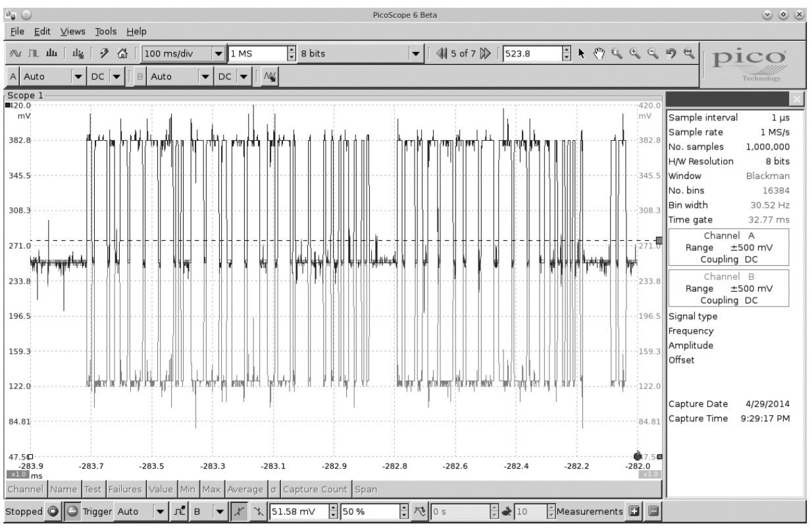Open Channel A range Auto dropdown
Viewport: 812px width, 528px height.
coord(79,76)
